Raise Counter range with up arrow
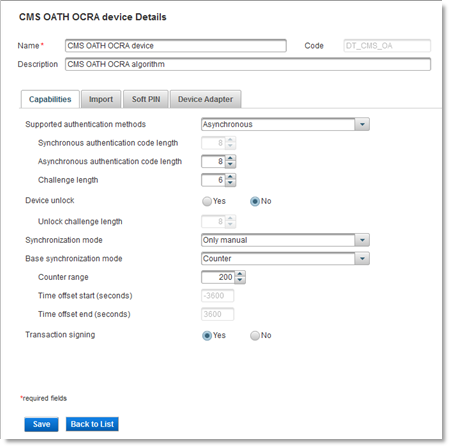The width and height of the screenshot is (451, 448). (x=240, y=274)
